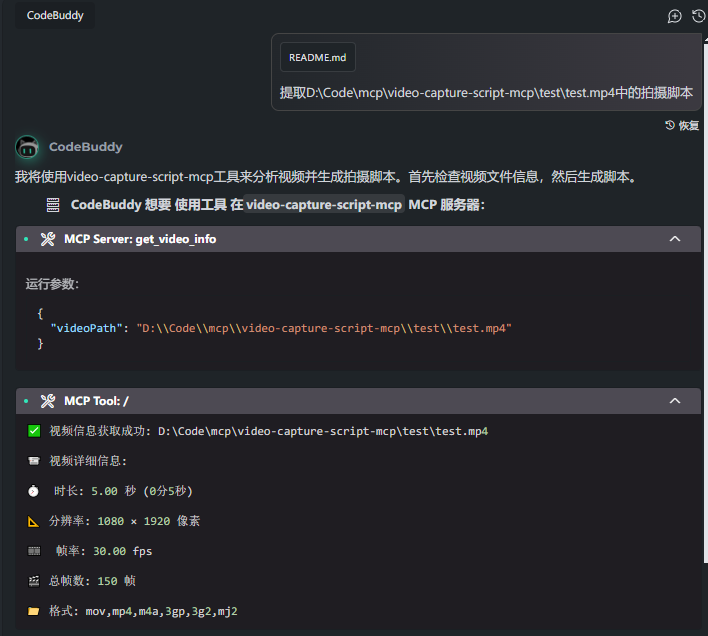
Task: Click green status dot of get_video_info
Action: (x=26, y=239)
